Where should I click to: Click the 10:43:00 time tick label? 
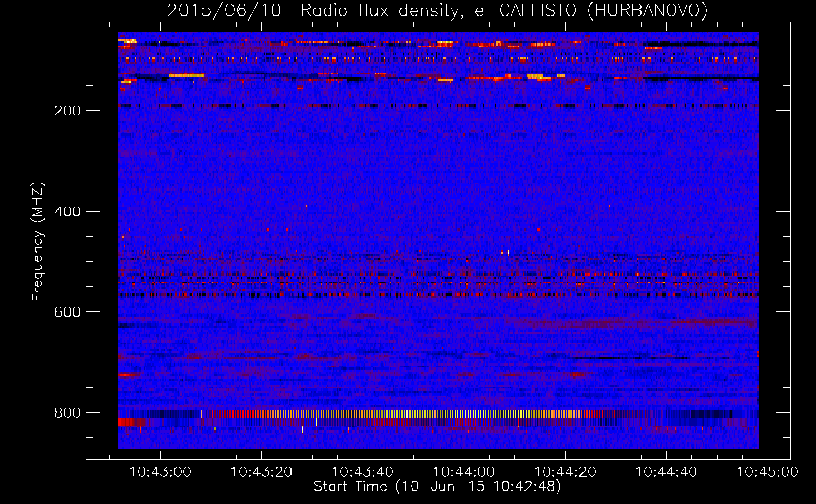(160, 472)
